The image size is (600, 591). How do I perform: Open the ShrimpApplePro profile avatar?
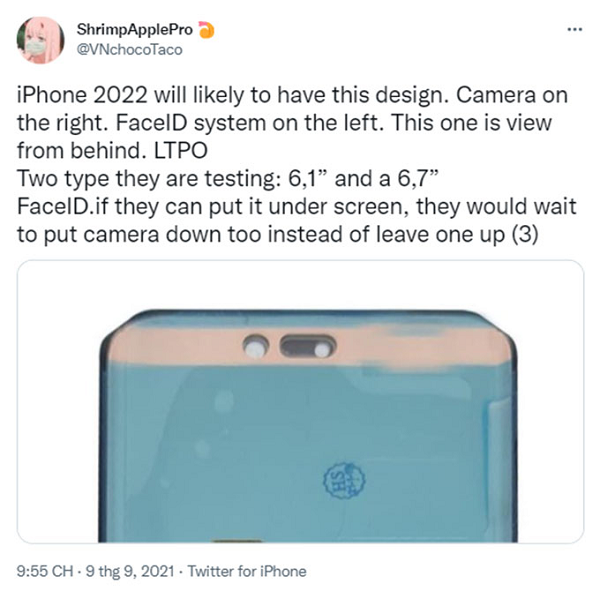point(39,40)
